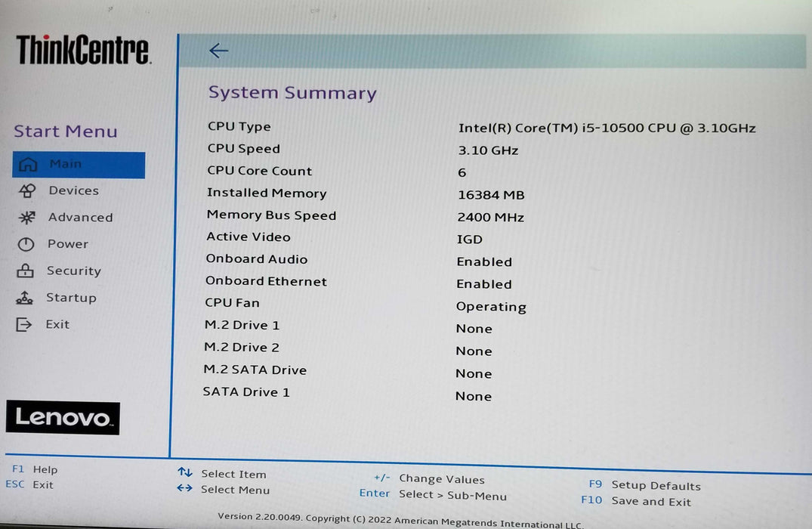This screenshot has width=812, height=529.
Task: Click the 2400 MHz value
Action: point(490,217)
